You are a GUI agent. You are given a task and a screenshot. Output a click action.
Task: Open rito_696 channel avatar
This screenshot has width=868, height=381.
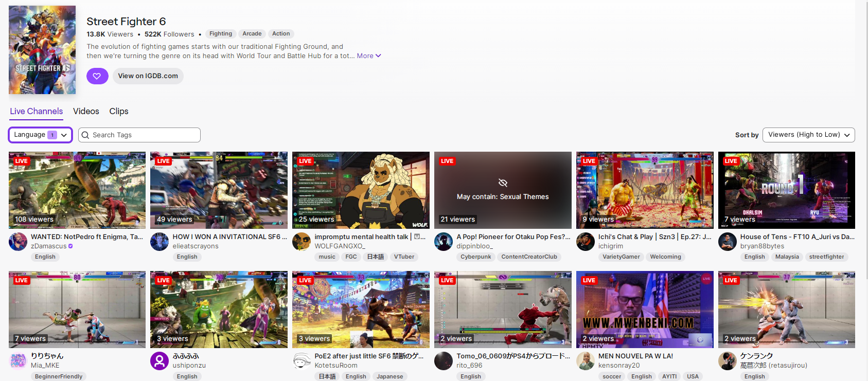pyautogui.click(x=444, y=361)
